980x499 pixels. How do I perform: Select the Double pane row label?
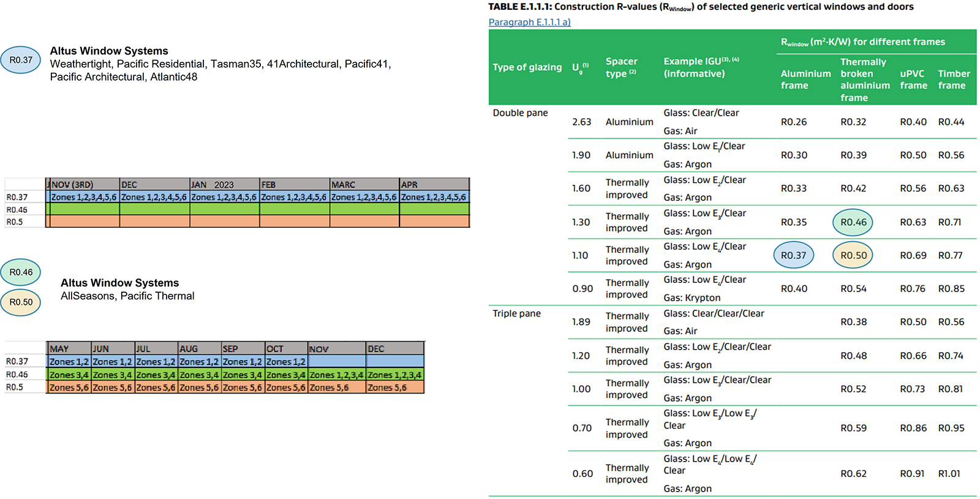520,113
